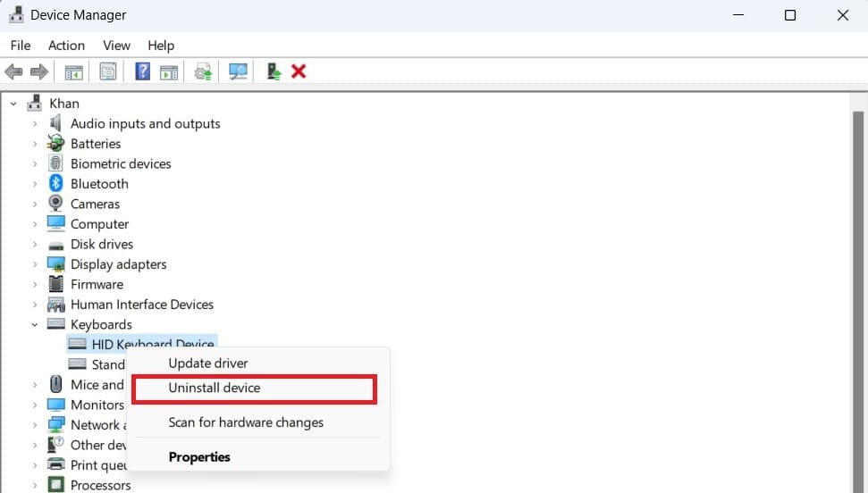Expand the Disk drives category
This screenshot has width=868, height=493.
click(x=35, y=244)
